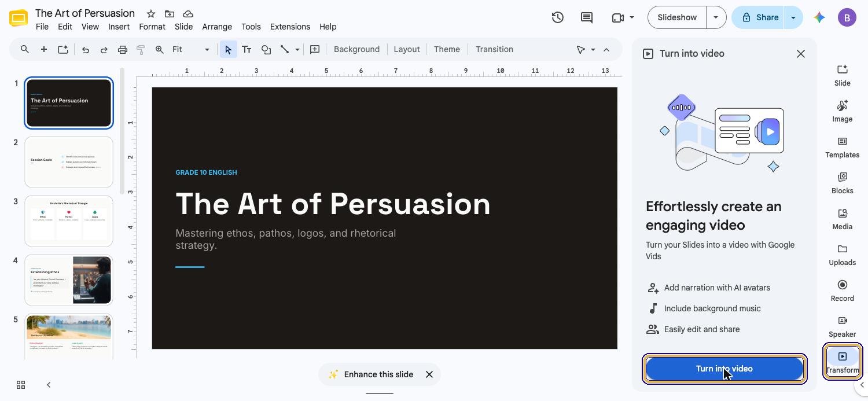Click Enhance this slide
Screen dimensions: 868x401
coord(371,374)
